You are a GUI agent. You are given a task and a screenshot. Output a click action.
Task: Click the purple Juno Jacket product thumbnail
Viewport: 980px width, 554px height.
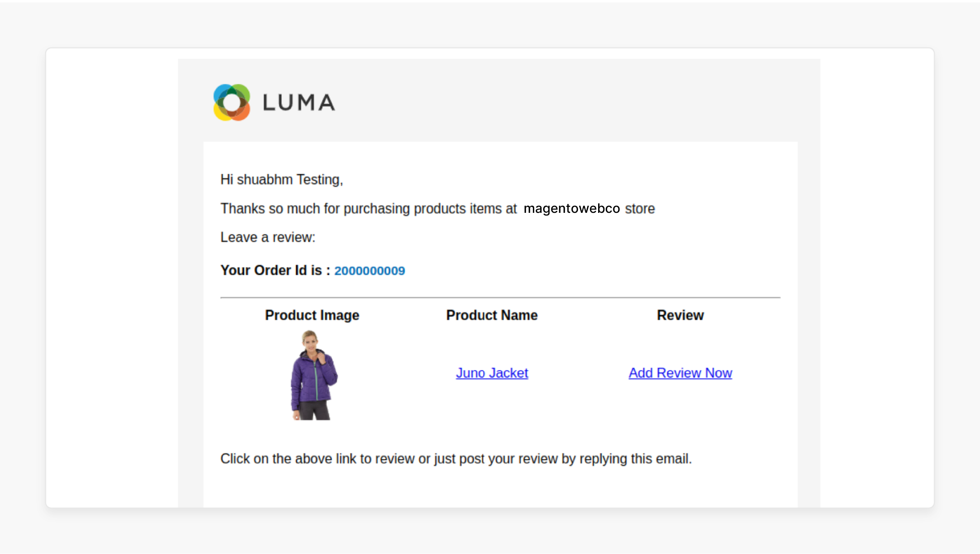(314, 375)
